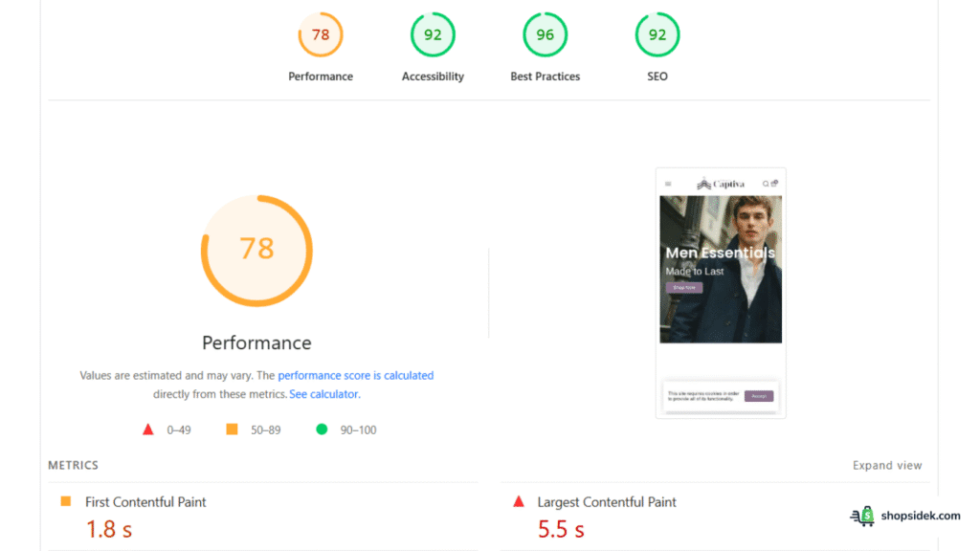This screenshot has height=551, width=980.
Task: Click the red triangle beside Largest Contentful Paint
Action: tap(518, 501)
